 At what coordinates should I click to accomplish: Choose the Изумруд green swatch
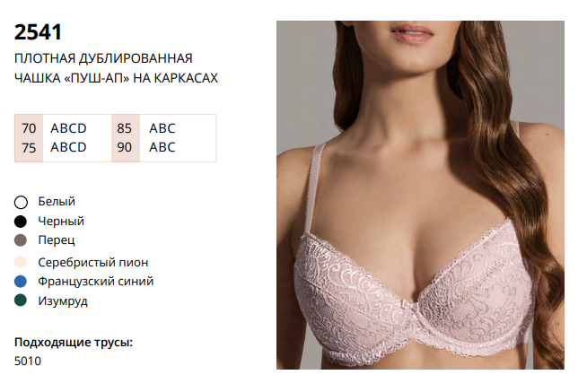pos(21,301)
